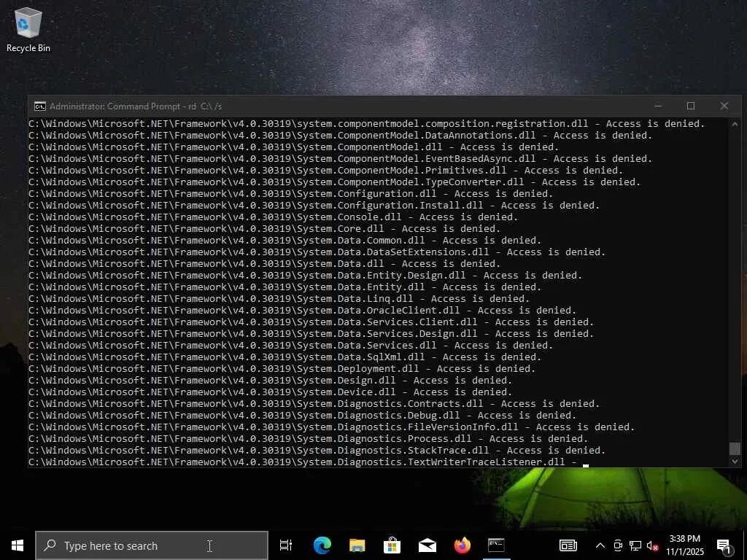Click the System.Configuration.dll line
This screenshot has height=560, width=747.
[290, 194]
